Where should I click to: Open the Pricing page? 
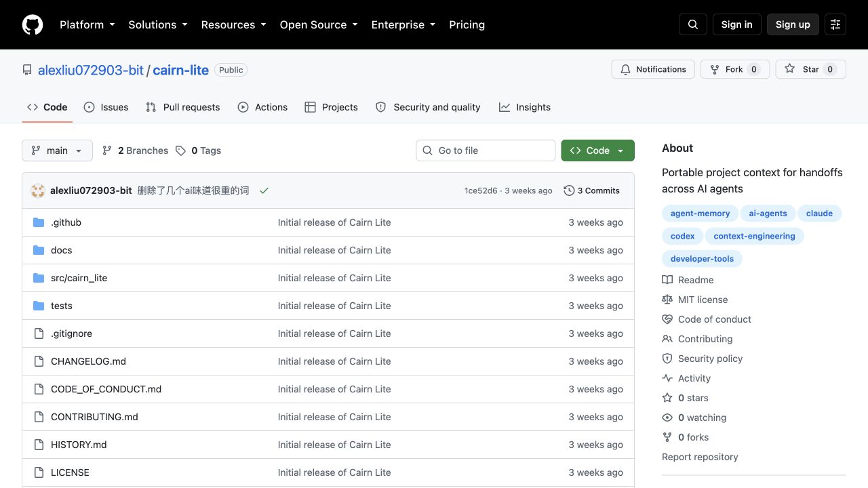(x=467, y=24)
